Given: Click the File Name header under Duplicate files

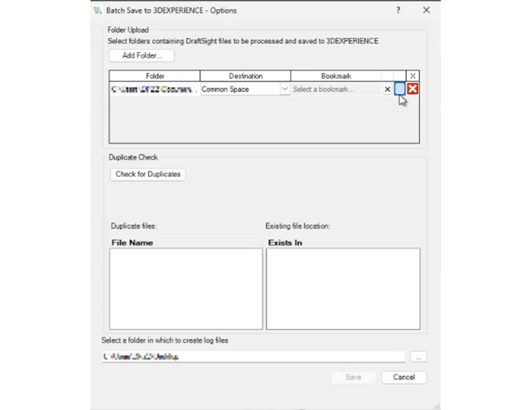Looking at the screenshot, I should tap(133, 242).
